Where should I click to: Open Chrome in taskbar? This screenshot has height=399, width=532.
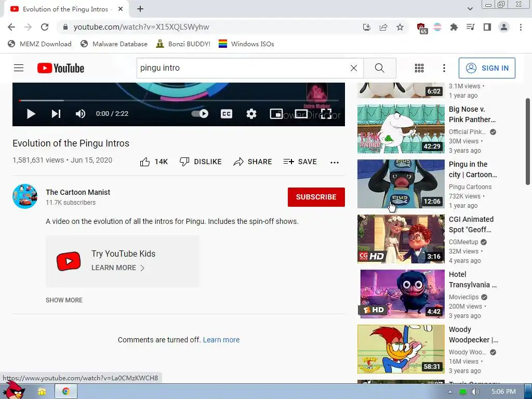click(x=66, y=392)
